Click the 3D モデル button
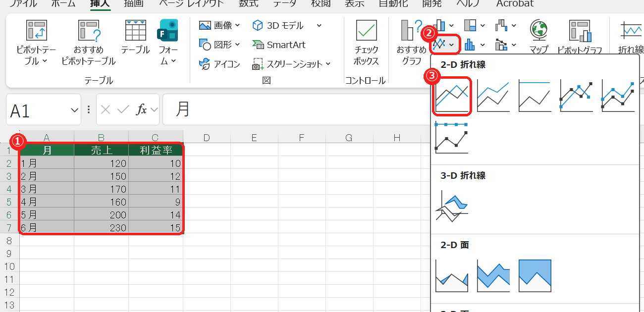 pos(278,25)
